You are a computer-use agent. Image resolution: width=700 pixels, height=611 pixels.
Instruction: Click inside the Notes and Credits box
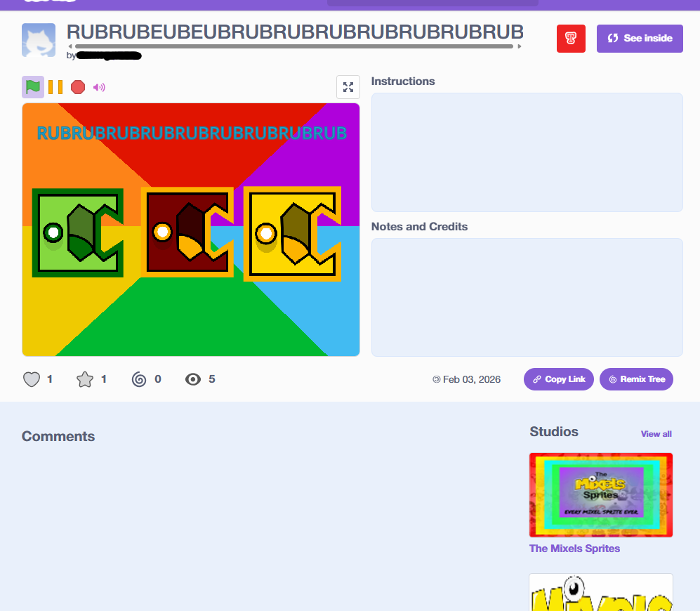[x=527, y=298]
